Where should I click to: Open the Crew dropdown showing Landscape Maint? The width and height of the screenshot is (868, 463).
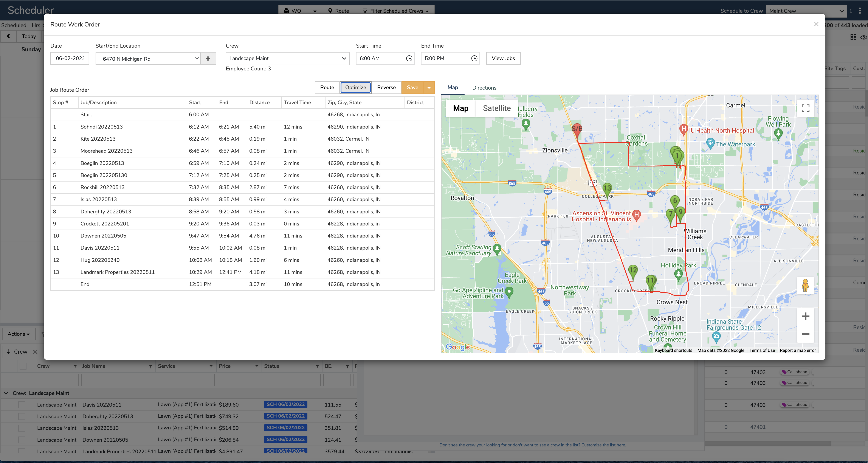pos(287,58)
